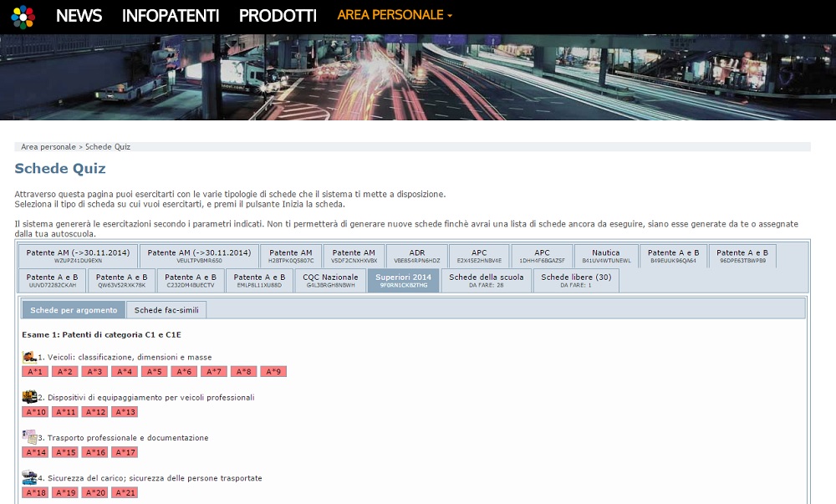Click Area personale in the breadcrumb
The image size is (836, 504).
point(48,147)
